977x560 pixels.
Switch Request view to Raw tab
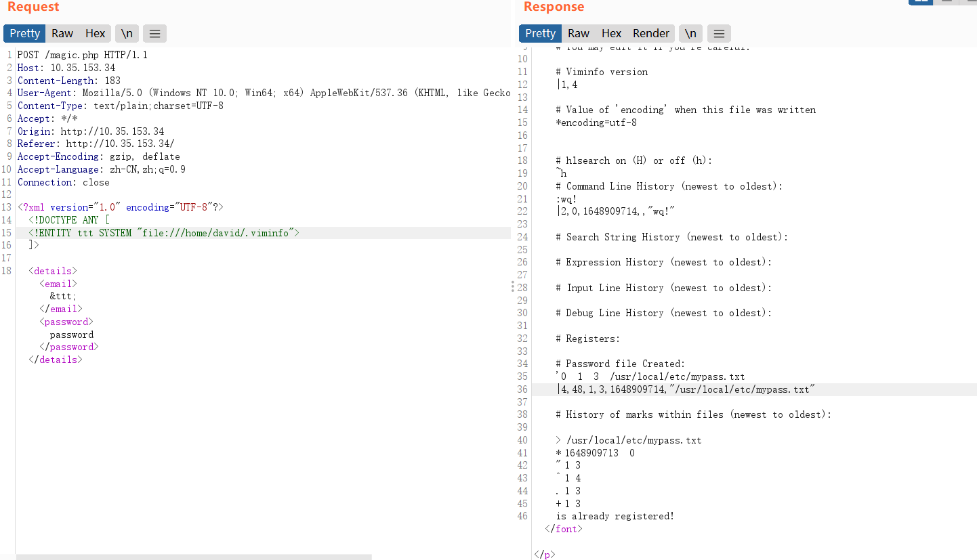pyautogui.click(x=62, y=33)
